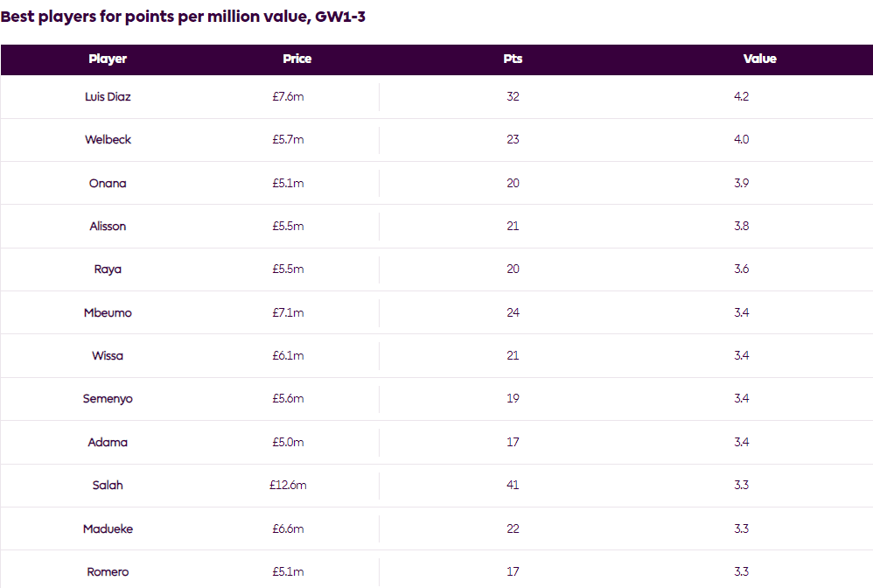Click the Value column header
The image size is (873, 588).
click(x=759, y=59)
